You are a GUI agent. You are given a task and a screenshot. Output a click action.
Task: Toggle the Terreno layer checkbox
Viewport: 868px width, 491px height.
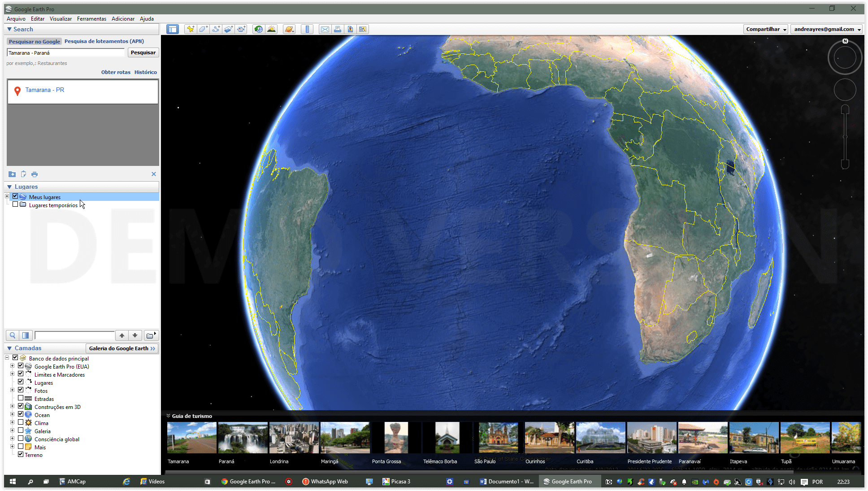(x=21, y=455)
